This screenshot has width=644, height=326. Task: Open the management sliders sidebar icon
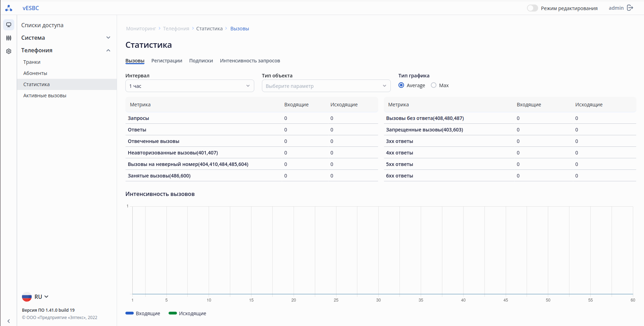pos(9,38)
